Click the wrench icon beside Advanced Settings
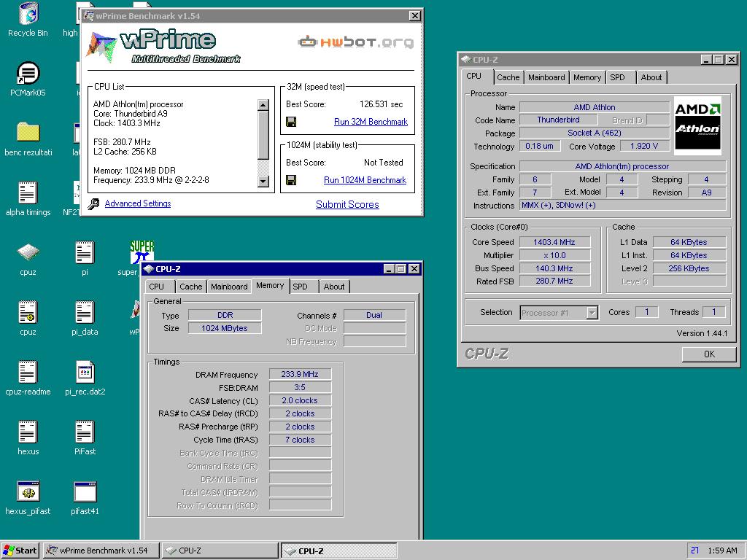Viewport: 747px width, 560px height. pyautogui.click(x=93, y=204)
